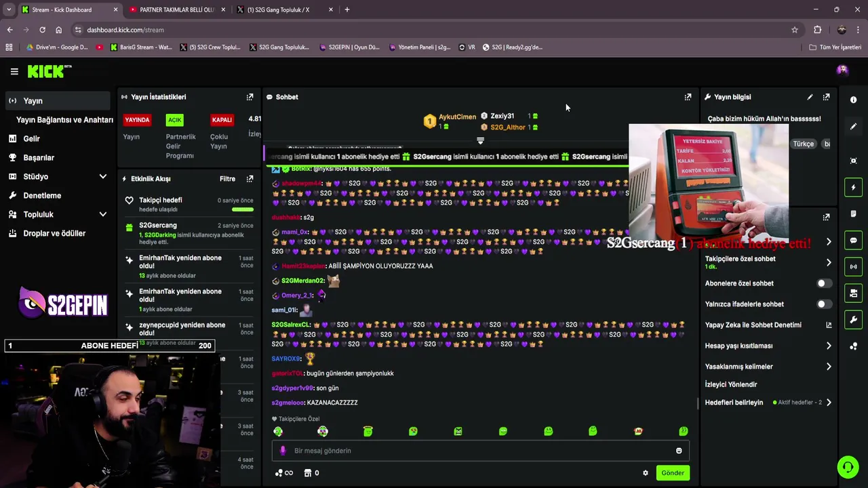
Task: Click the Türkçe language tag
Action: [803, 144]
